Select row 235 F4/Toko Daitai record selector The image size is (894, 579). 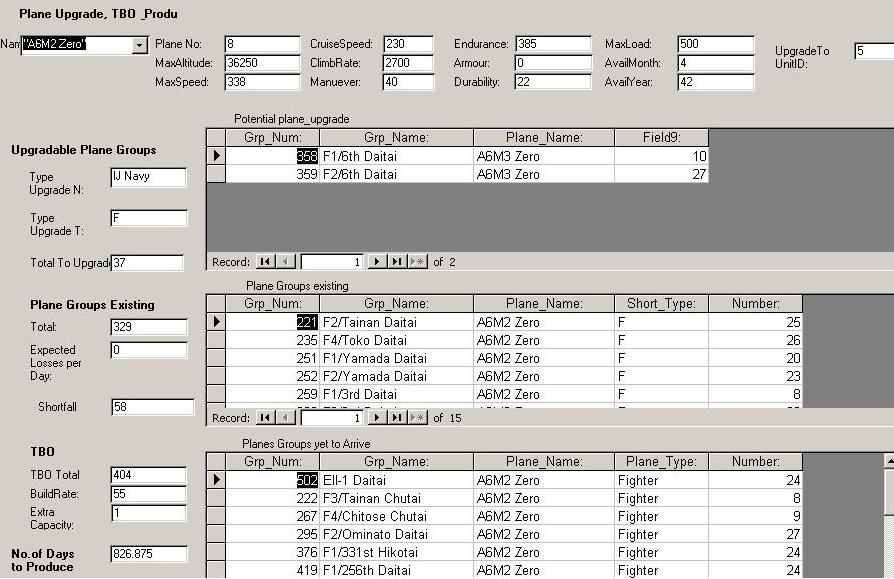216,340
